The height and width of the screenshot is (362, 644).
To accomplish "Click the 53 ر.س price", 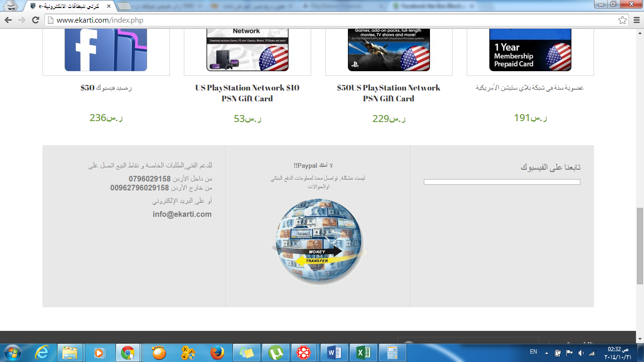I will click(248, 118).
